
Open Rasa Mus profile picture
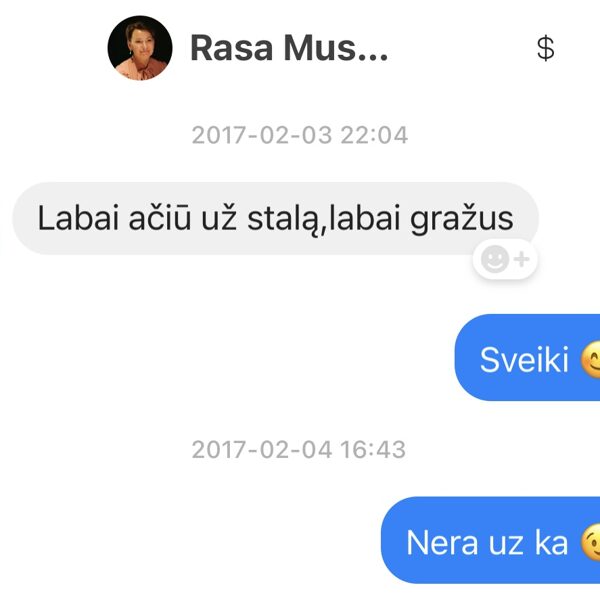[140, 48]
